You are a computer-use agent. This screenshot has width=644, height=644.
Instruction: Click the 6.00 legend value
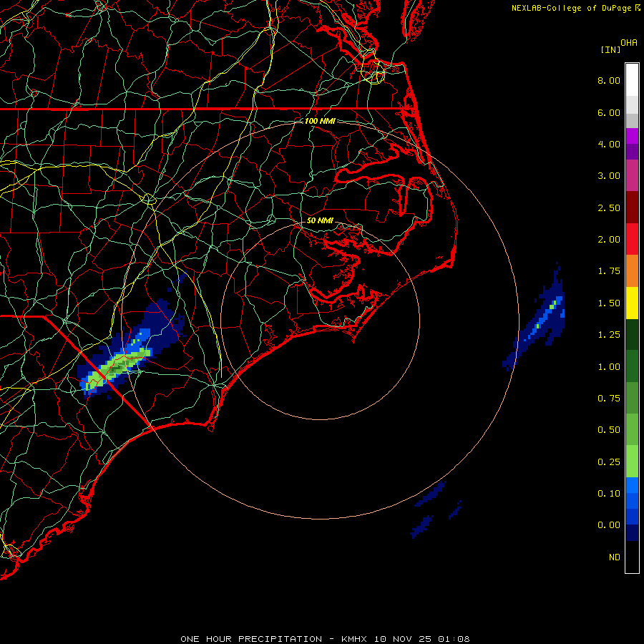(609, 112)
